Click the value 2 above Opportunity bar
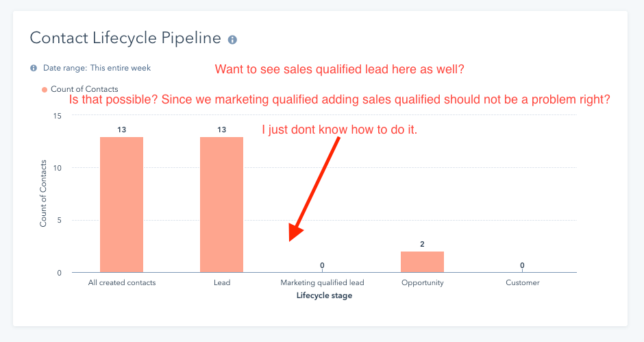This screenshot has width=644, height=342. click(422, 244)
